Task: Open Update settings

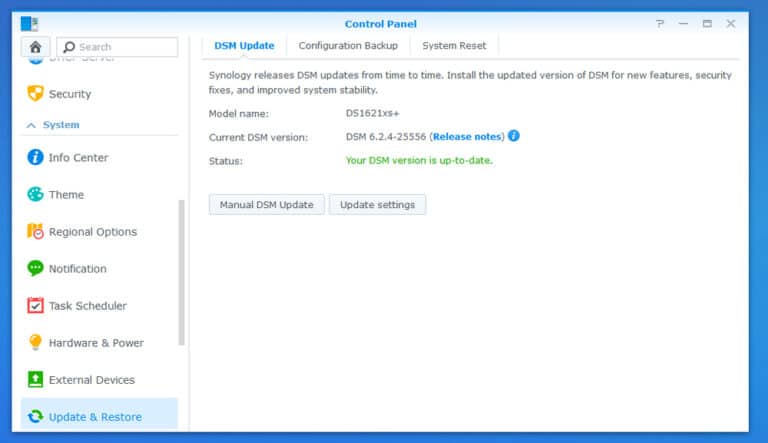Action: pos(377,204)
